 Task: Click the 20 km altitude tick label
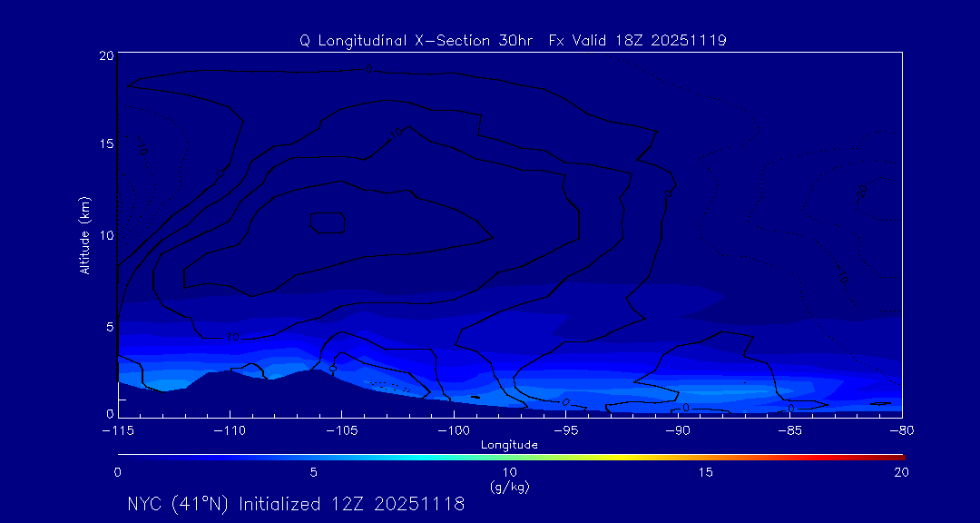pyautogui.click(x=105, y=55)
